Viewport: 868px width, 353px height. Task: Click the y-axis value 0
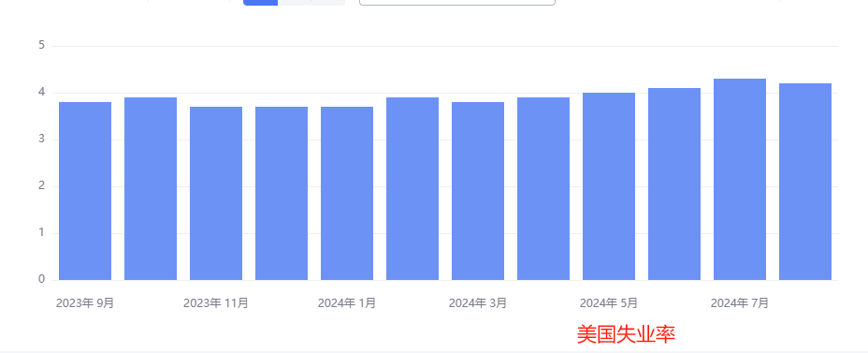[41, 279]
